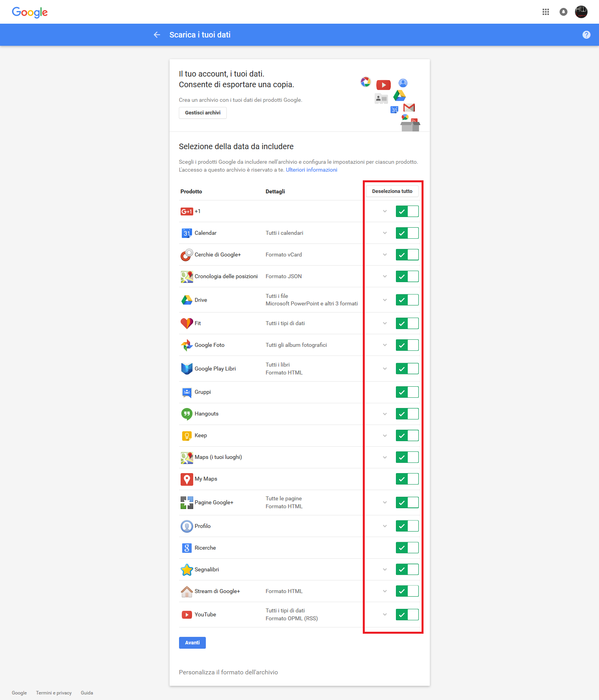Viewport: 599px width, 700px height.
Task: Click the Hangouts green bubble icon
Action: point(187,414)
